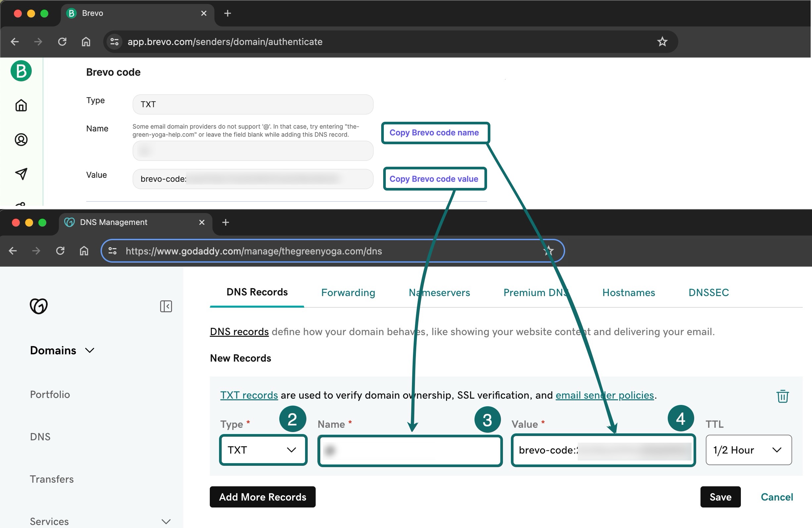
Task: Click the GoDaddy record Name input field
Action: coord(410,451)
